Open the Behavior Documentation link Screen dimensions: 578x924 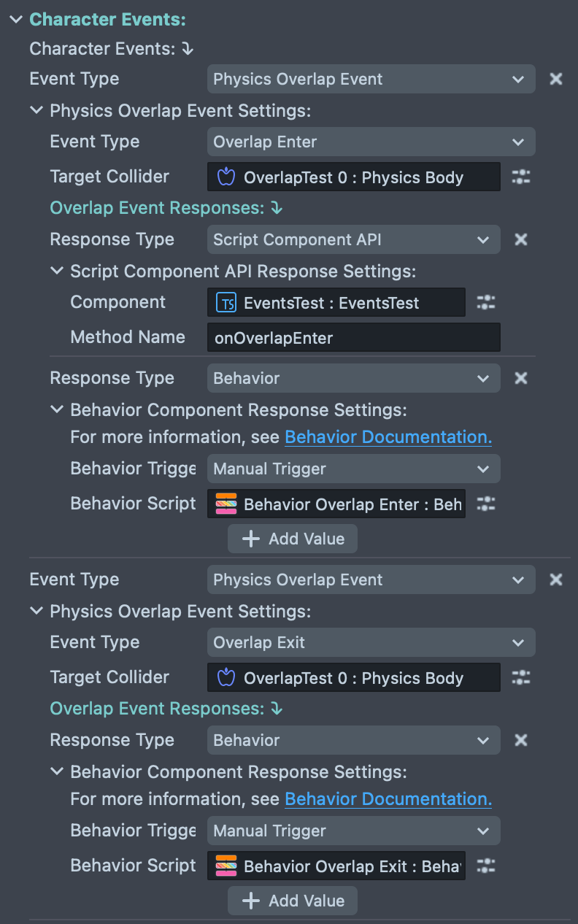click(x=388, y=436)
